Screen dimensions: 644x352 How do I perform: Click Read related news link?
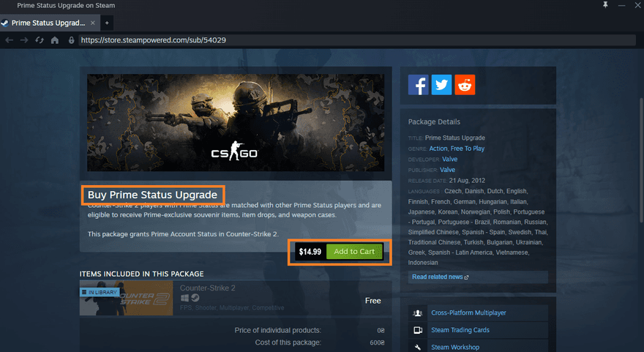click(440, 277)
